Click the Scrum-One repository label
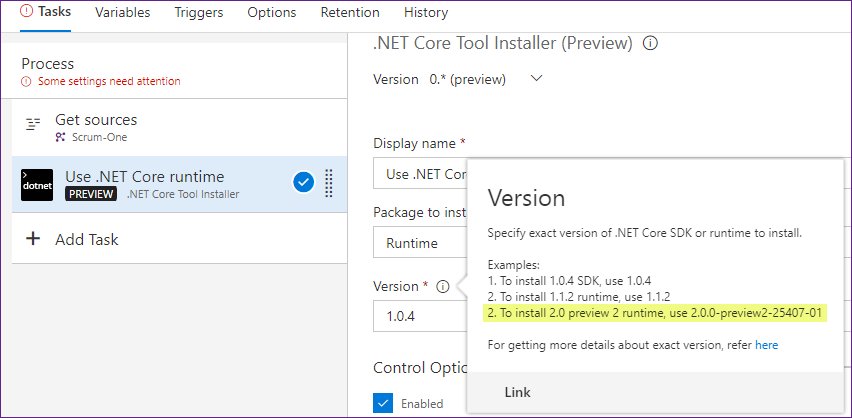The height and width of the screenshot is (418, 852). [99, 137]
